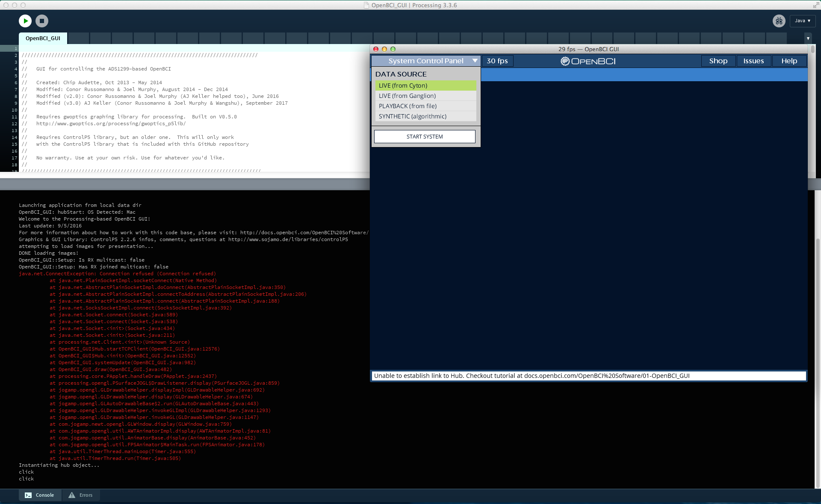Click the disclosure triangle beside the editor
Screen dimensions: 821x504
click(x=808, y=38)
